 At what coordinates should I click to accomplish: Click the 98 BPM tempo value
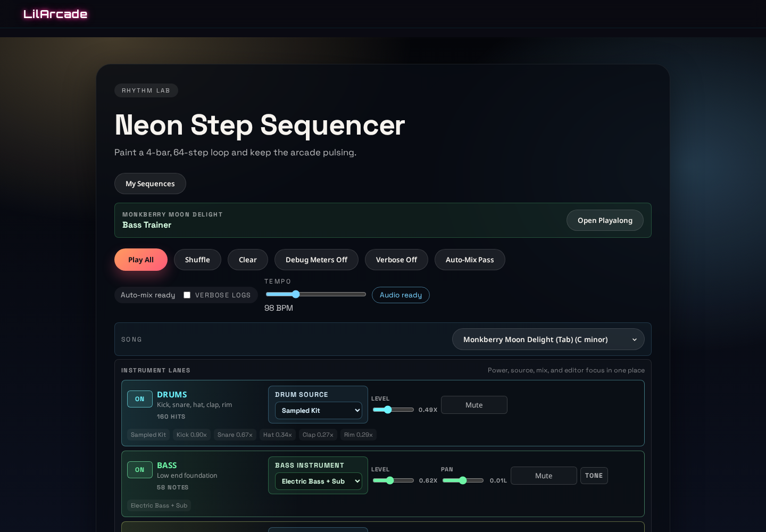tap(279, 308)
